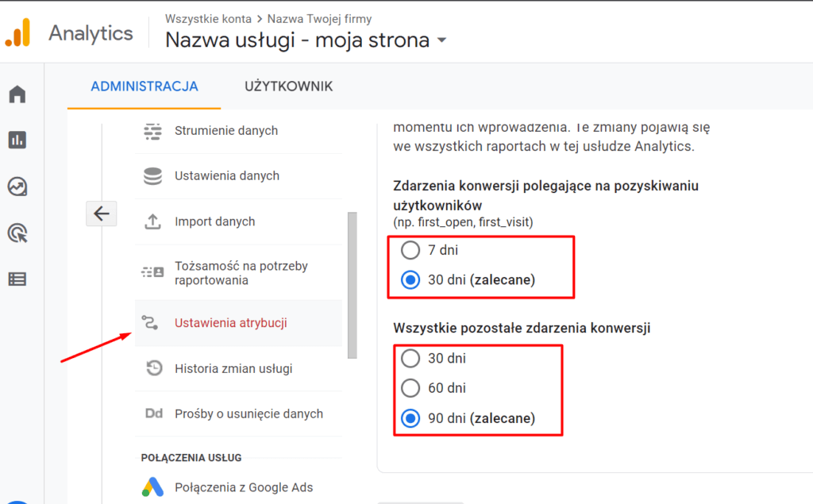Open the Advertising cursor target icon
The width and height of the screenshot is (813, 504).
point(17,233)
